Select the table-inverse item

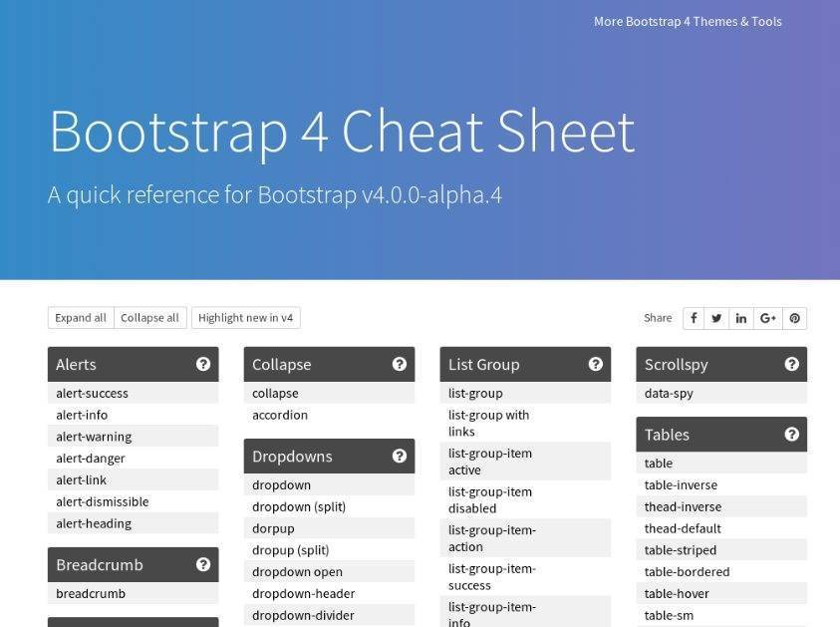click(x=721, y=484)
